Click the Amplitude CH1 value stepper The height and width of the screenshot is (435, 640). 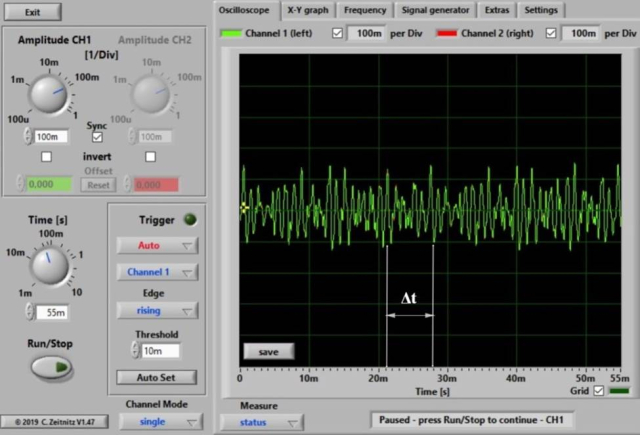[x=29, y=136]
